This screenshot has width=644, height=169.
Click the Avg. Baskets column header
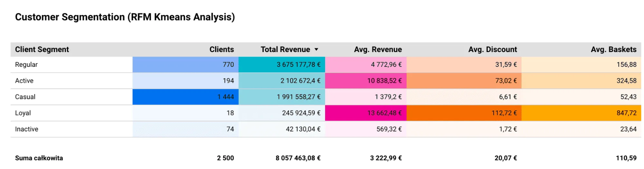pos(613,49)
